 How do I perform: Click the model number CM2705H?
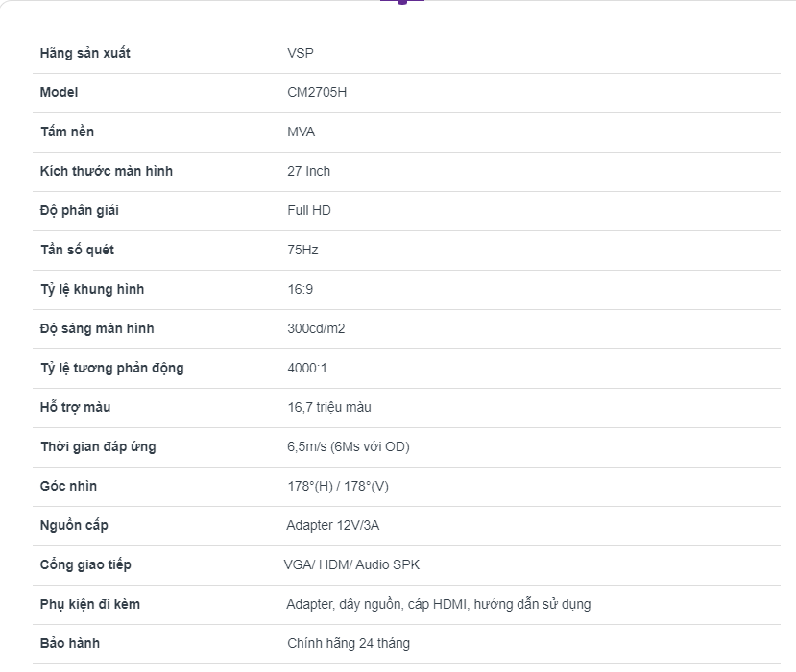[317, 92]
